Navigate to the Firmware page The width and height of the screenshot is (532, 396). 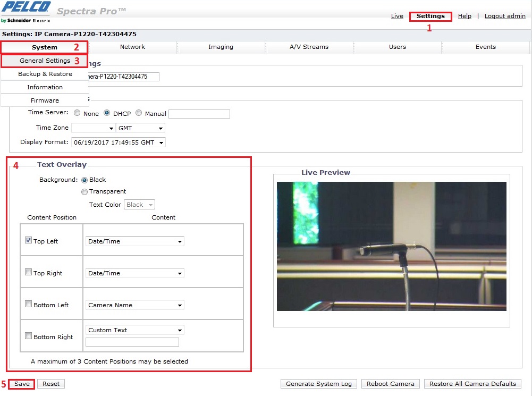pyautogui.click(x=45, y=100)
